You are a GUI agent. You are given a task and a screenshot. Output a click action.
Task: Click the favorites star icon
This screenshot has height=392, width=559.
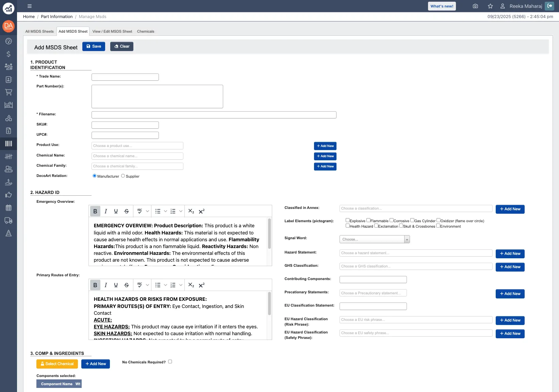coord(490,6)
